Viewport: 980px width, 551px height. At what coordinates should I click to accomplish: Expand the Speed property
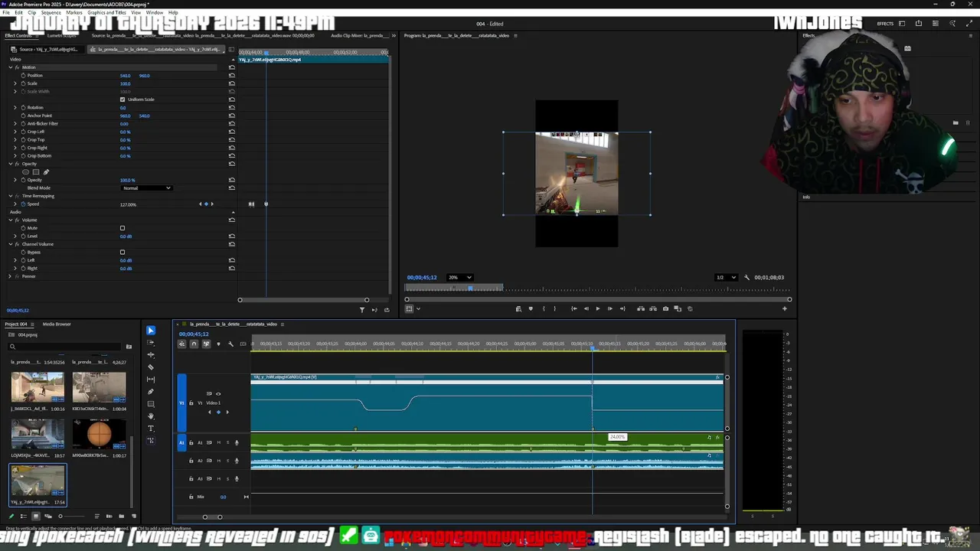pos(15,204)
